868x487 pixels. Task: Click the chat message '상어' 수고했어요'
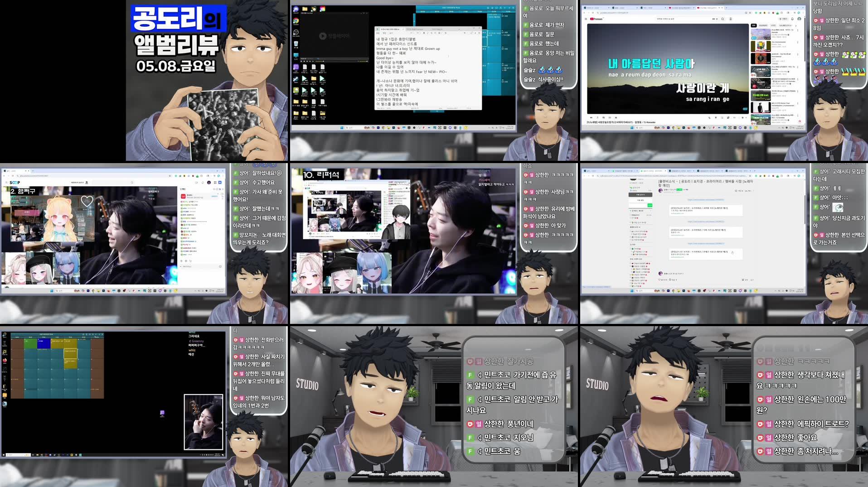(x=254, y=182)
